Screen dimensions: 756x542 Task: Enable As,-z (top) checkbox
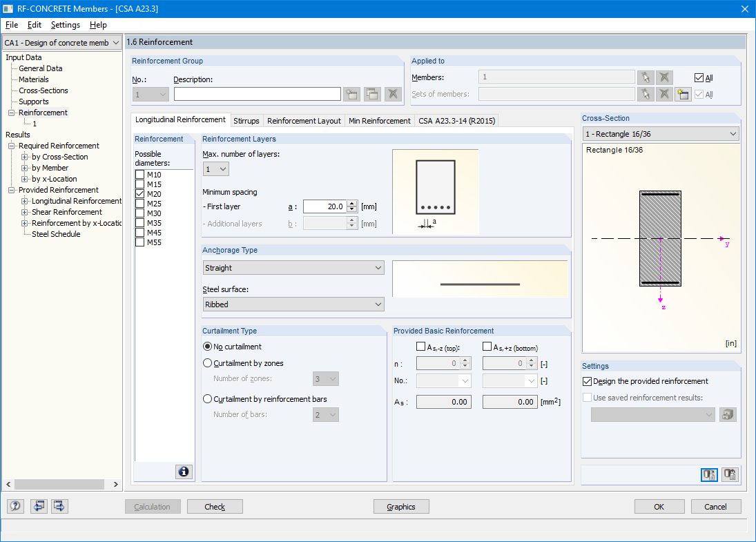420,347
